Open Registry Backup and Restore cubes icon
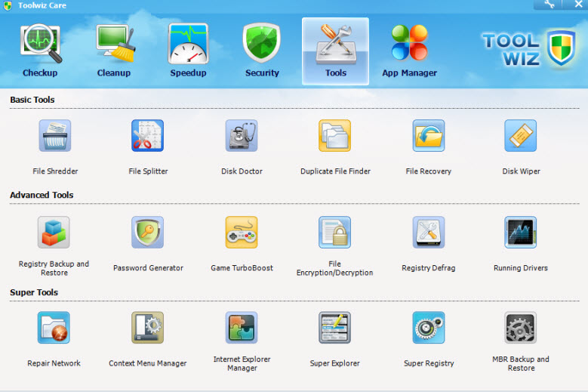The image size is (588, 392). coord(54,232)
